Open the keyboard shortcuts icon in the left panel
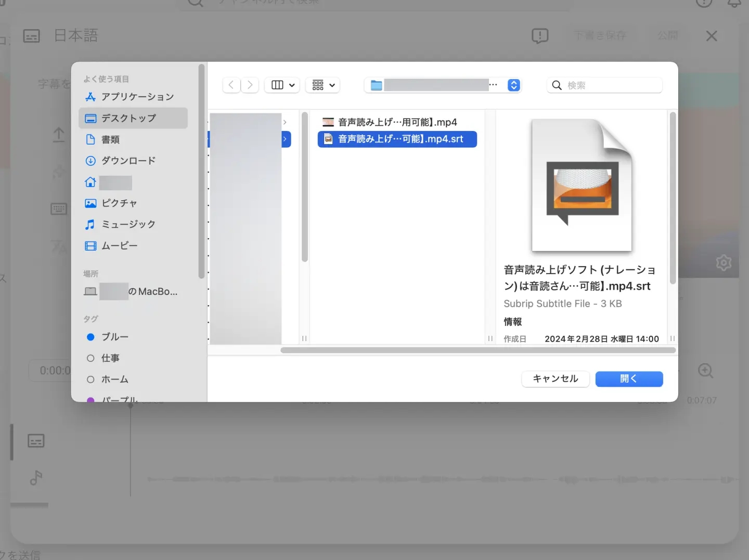This screenshot has height=560, width=749. [x=59, y=209]
